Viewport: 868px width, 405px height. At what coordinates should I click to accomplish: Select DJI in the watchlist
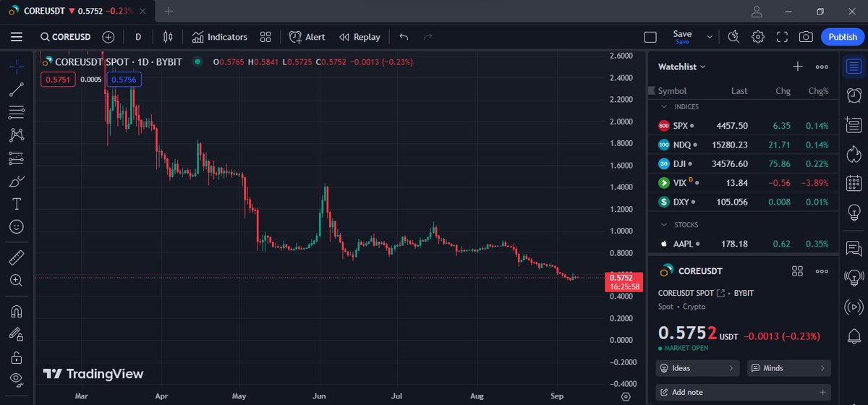click(x=743, y=163)
